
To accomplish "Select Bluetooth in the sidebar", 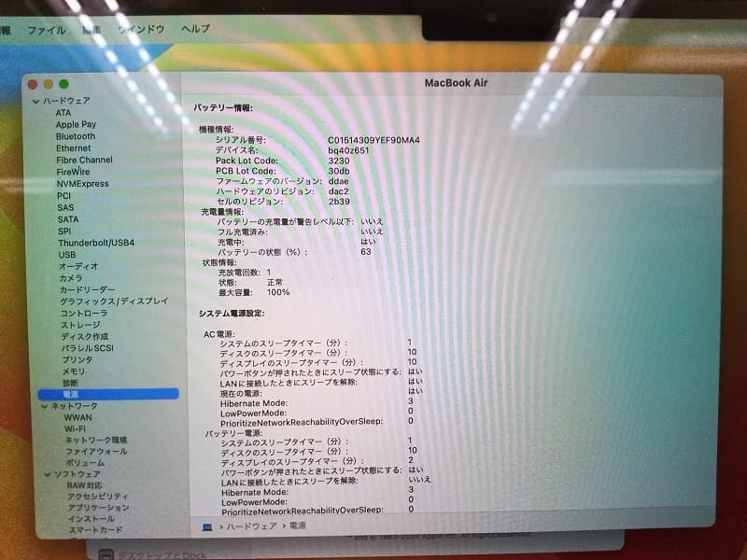I will click(76, 136).
